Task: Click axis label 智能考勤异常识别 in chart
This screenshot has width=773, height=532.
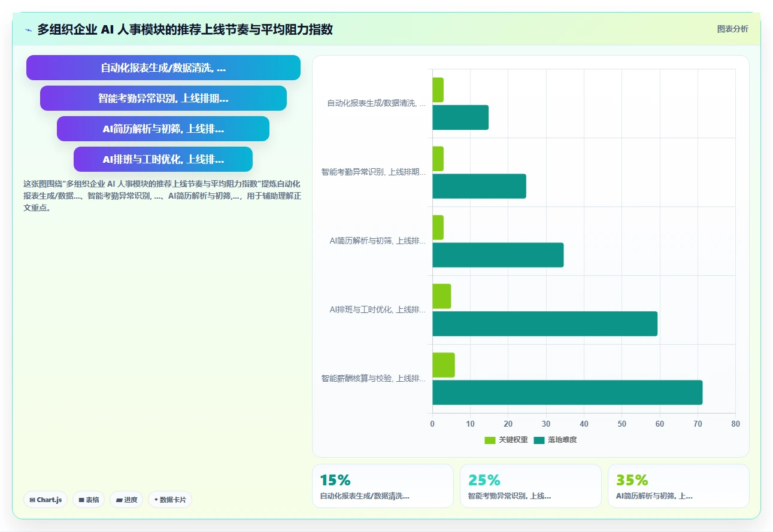Action: pos(374,172)
